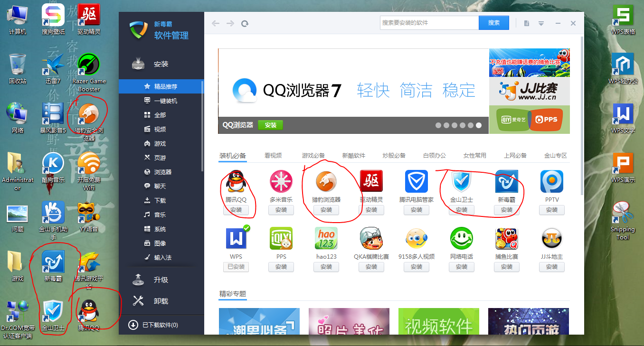Click the PPS app icon in the software list
644x346 pixels.
281,239
